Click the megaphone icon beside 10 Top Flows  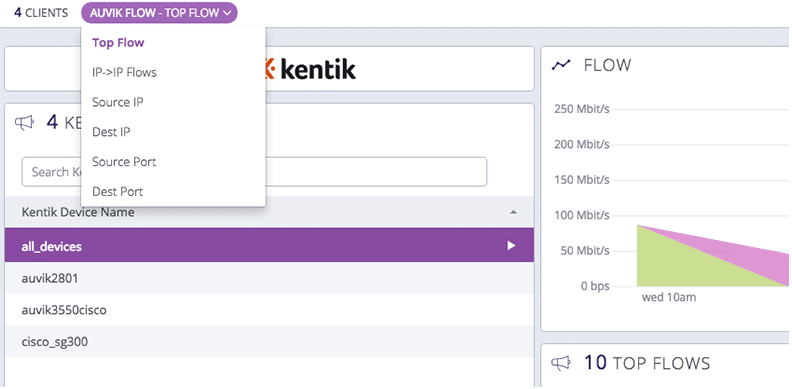click(x=561, y=363)
